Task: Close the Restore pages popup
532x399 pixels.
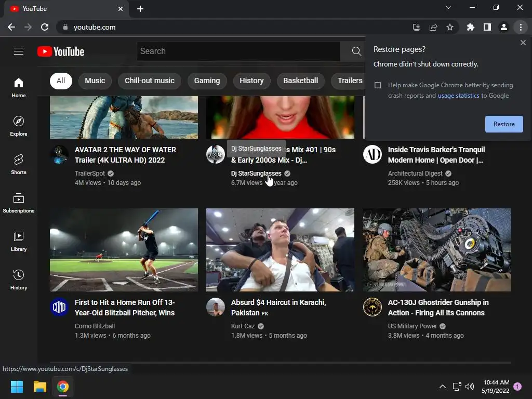Action: [x=523, y=43]
